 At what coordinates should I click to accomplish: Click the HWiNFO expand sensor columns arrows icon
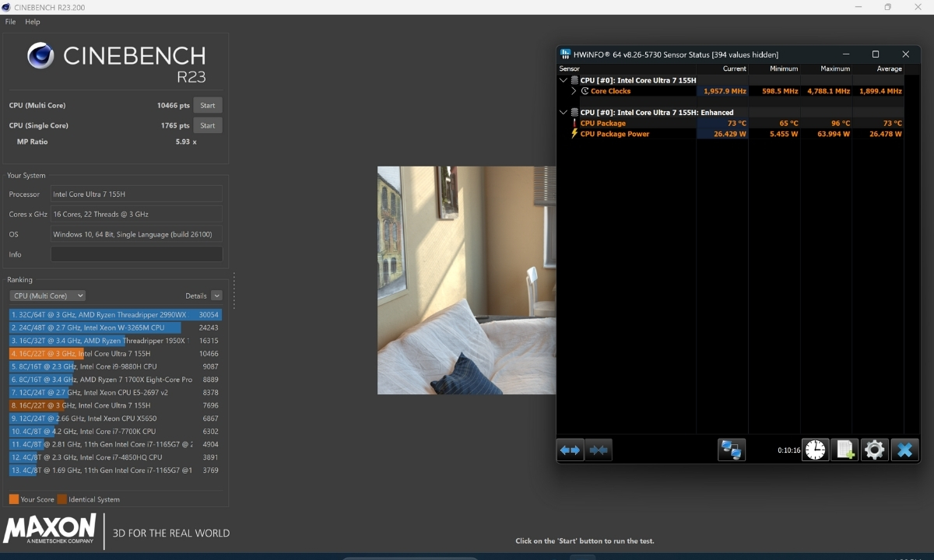(x=571, y=450)
